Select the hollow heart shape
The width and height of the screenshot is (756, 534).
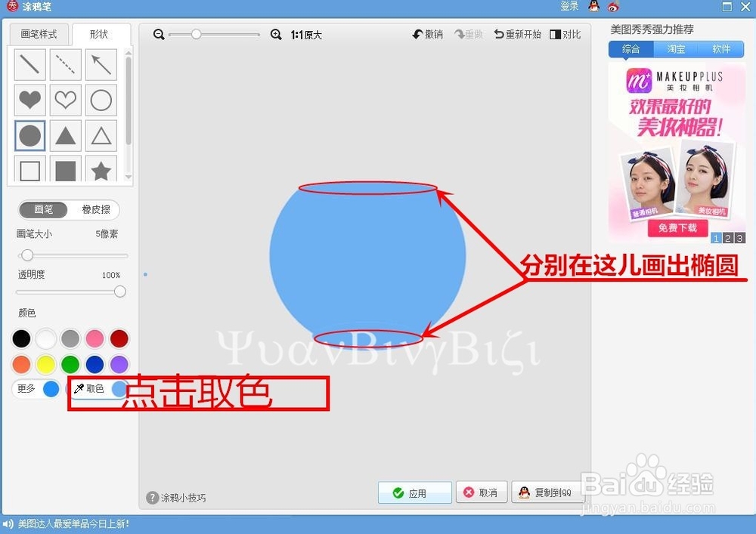coord(65,100)
